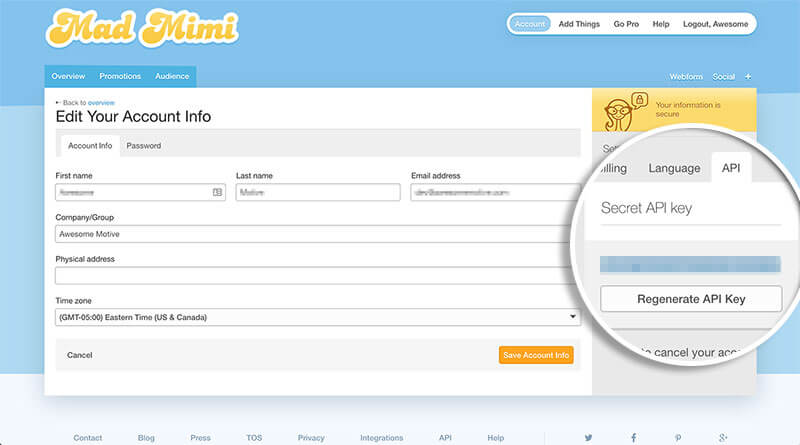Click Logout, Awesome

pos(715,24)
